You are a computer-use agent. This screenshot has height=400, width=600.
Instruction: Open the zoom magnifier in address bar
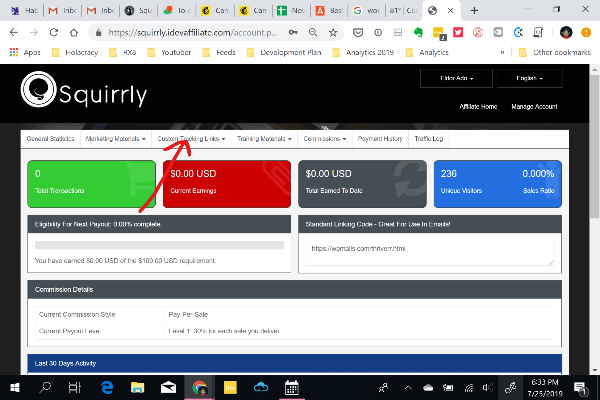pyautogui.click(x=313, y=33)
